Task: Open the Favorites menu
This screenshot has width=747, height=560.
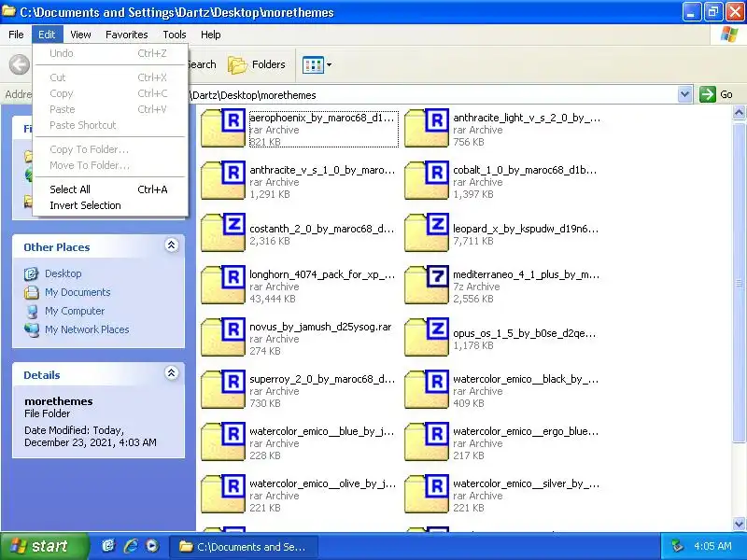Action: 127,35
